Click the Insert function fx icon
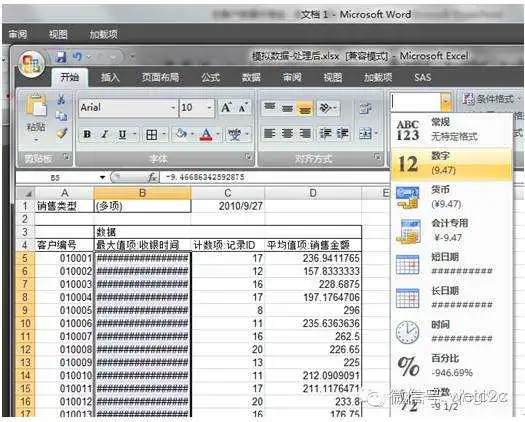 153,177
